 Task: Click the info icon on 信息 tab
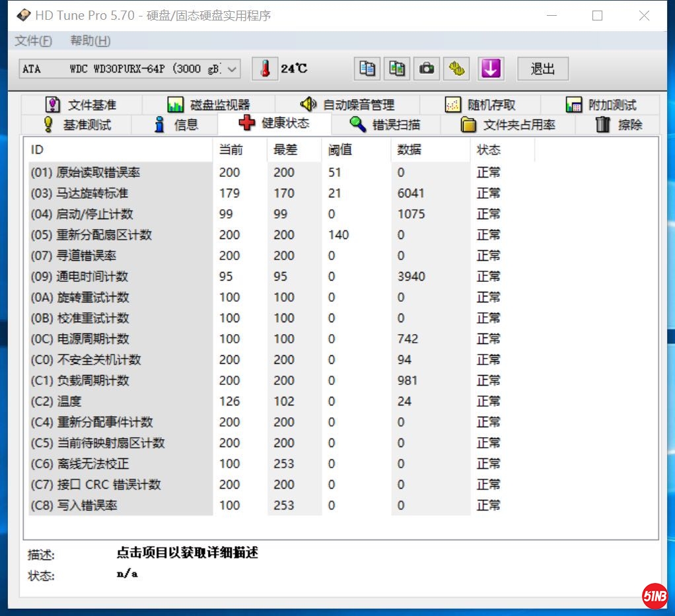pos(158,123)
